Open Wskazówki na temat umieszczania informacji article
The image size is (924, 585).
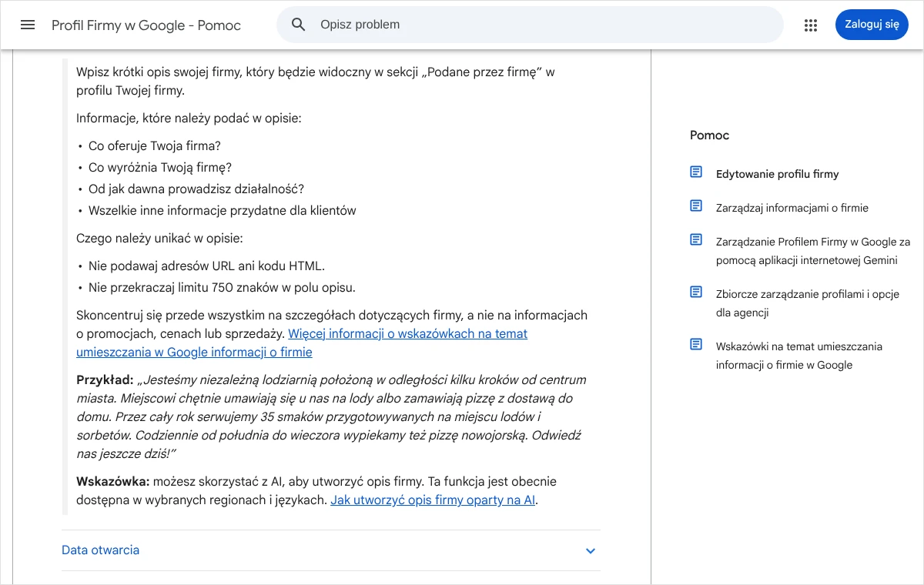click(x=799, y=356)
